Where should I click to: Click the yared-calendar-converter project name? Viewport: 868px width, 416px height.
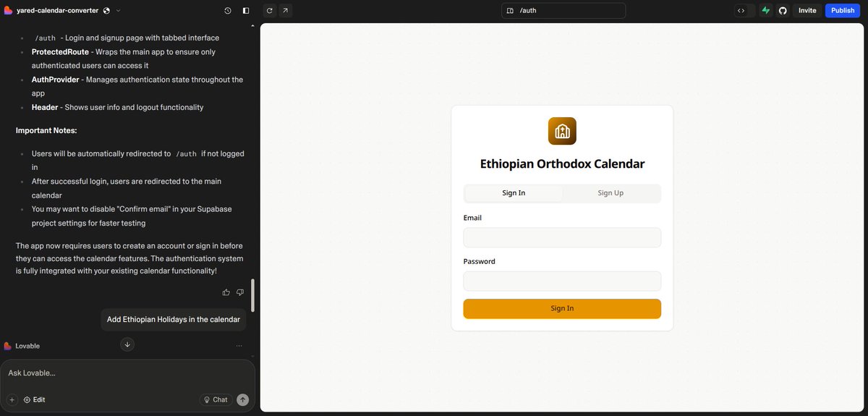pyautogui.click(x=57, y=11)
